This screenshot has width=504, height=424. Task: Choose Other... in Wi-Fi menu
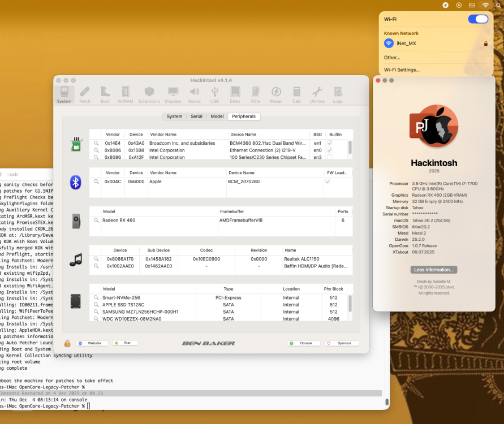coord(392,58)
